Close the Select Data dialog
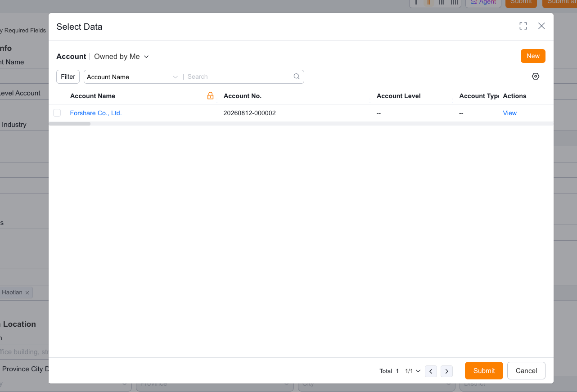 (541, 26)
